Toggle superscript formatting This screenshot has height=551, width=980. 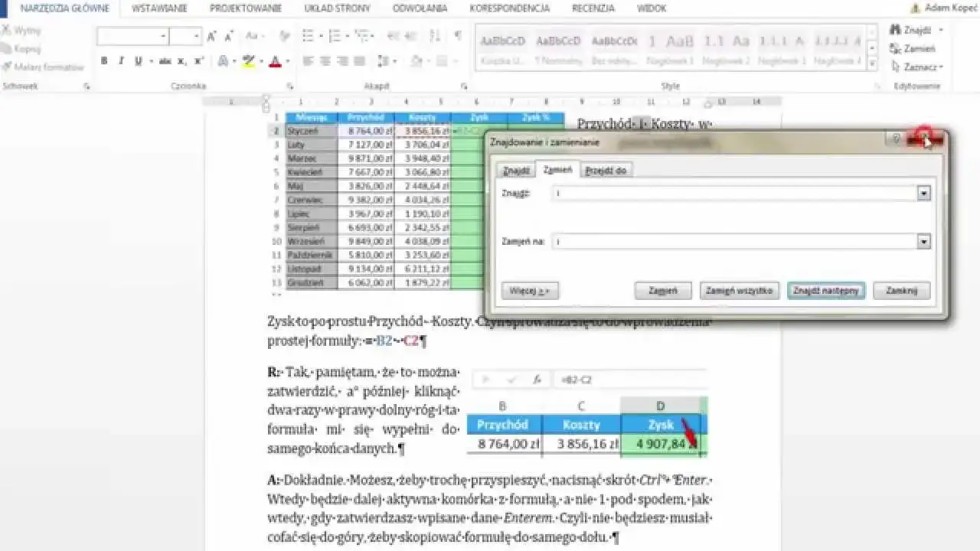point(199,61)
